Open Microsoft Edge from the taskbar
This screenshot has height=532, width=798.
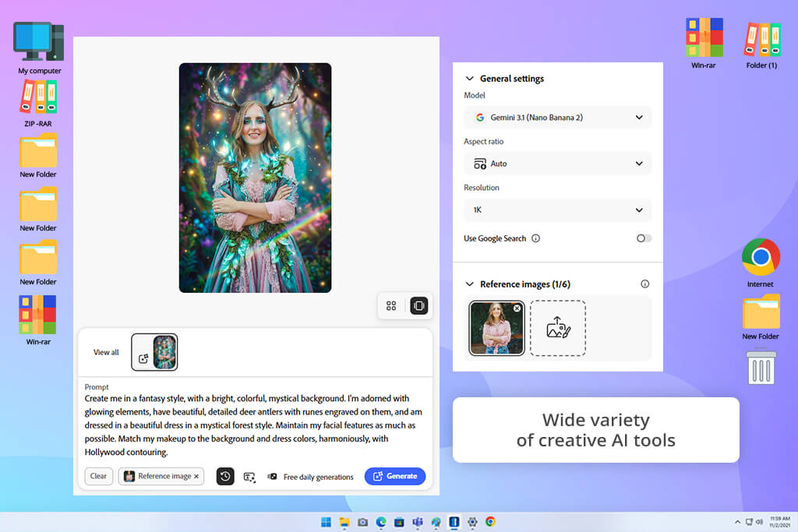tap(380, 522)
